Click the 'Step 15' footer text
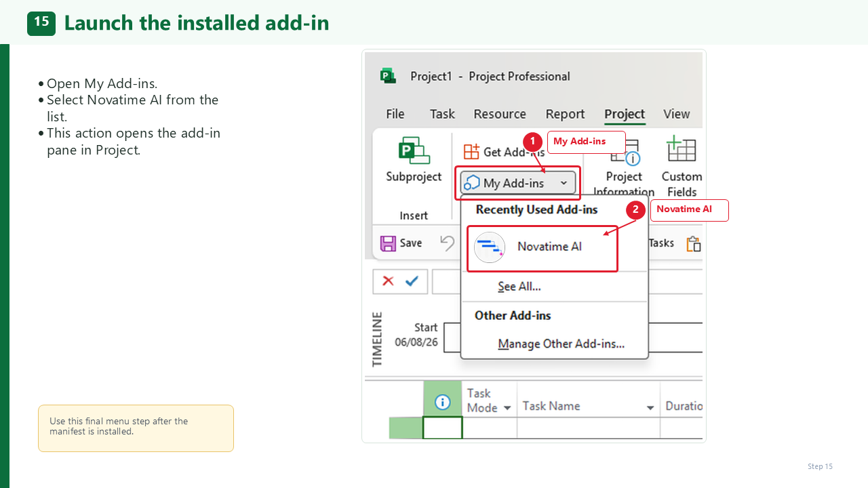The image size is (868, 488). (820, 466)
